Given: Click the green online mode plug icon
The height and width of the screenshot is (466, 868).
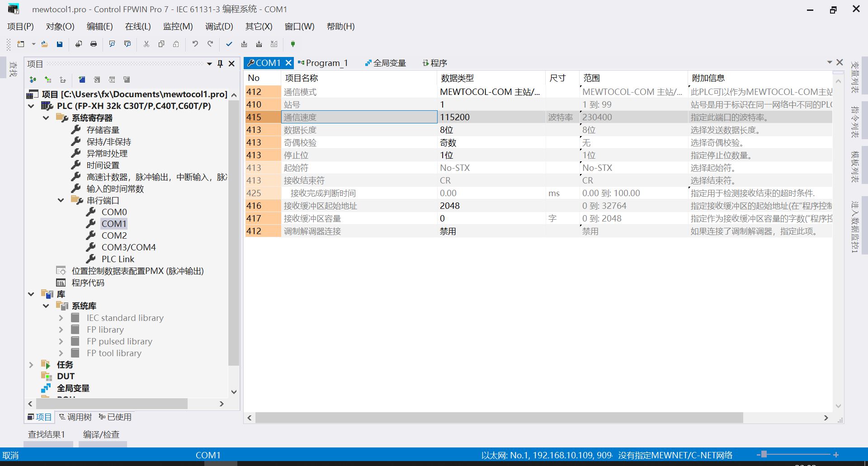Looking at the screenshot, I should point(292,44).
